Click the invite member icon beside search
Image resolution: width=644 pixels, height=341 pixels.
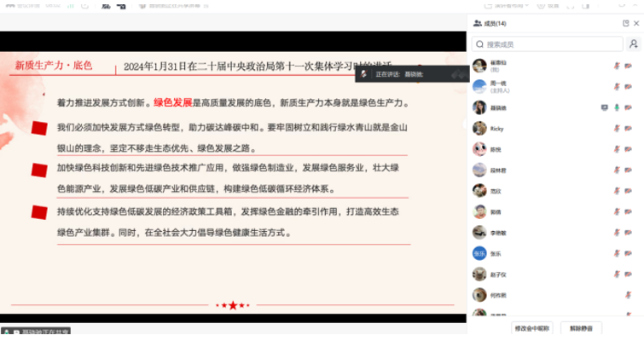[633, 43]
